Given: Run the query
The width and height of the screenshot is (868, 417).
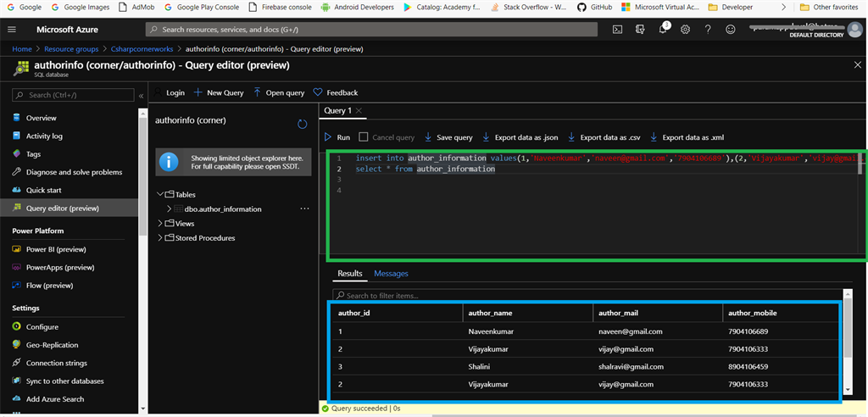Looking at the screenshot, I should (x=337, y=137).
